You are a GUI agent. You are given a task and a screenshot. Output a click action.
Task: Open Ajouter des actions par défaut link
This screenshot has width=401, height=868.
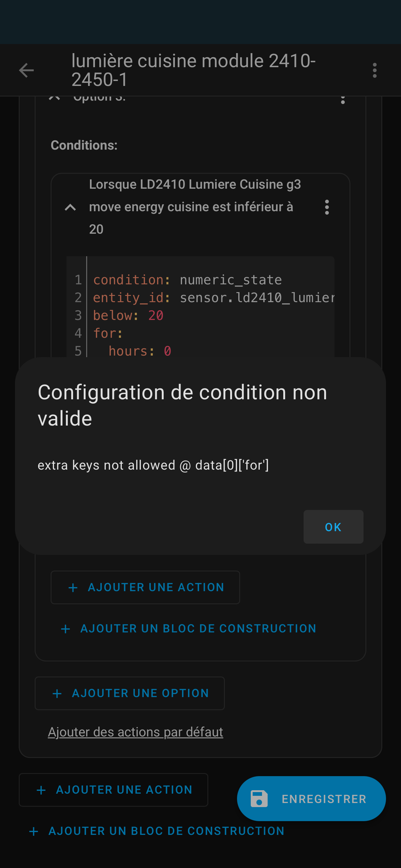[x=135, y=732]
